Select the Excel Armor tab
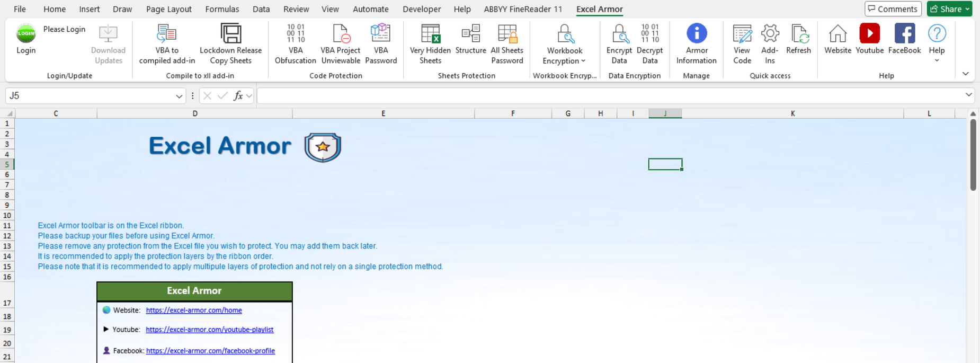 pyautogui.click(x=599, y=9)
